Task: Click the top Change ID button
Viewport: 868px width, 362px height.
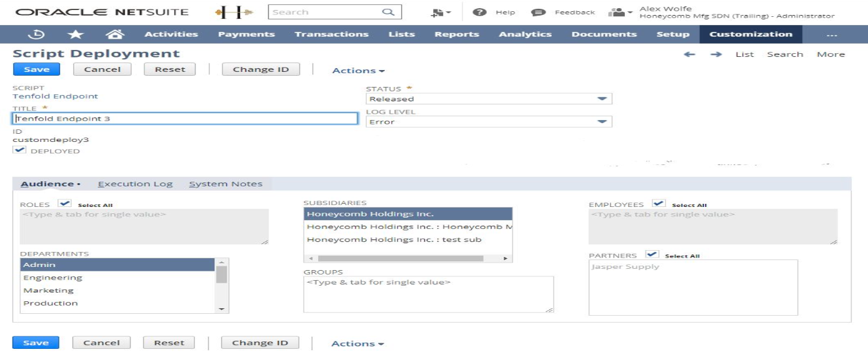Action: point(261,69)
